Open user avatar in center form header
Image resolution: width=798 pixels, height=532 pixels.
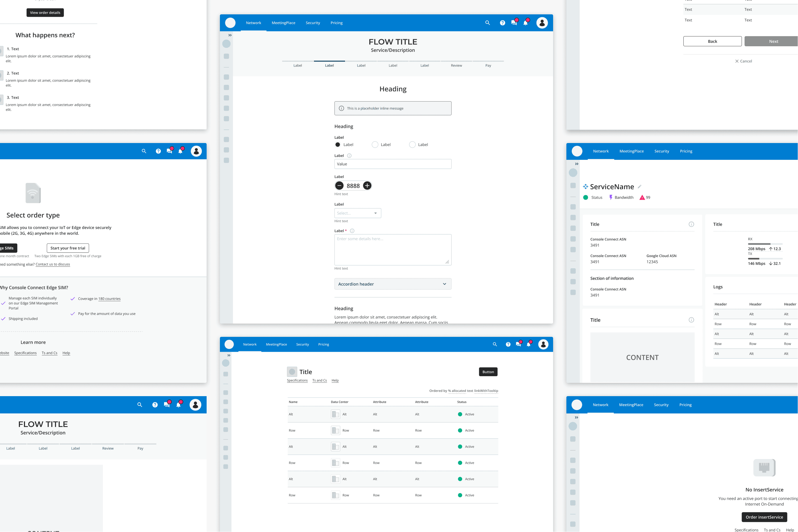coord(542,23)
